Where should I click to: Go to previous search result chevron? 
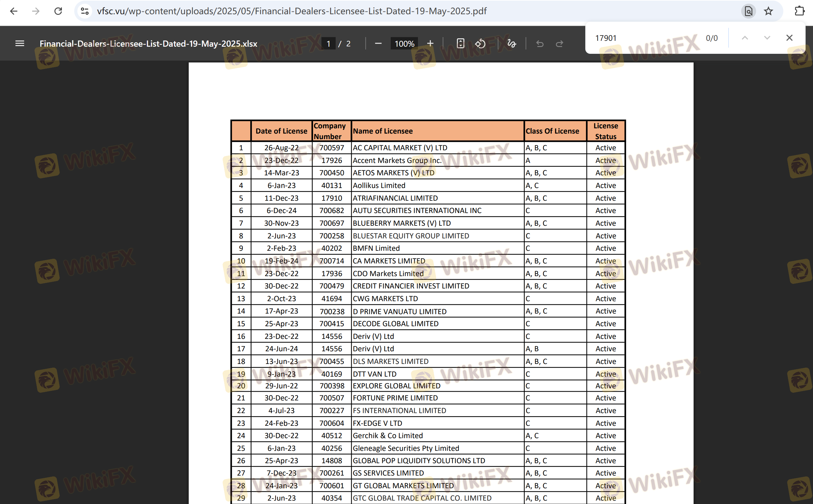pos(745,38)
